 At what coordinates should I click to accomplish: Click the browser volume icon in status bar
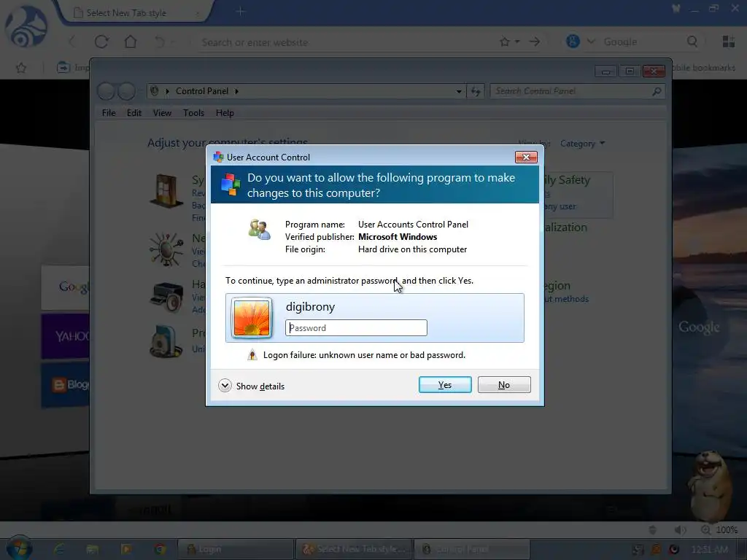[681, 529]
